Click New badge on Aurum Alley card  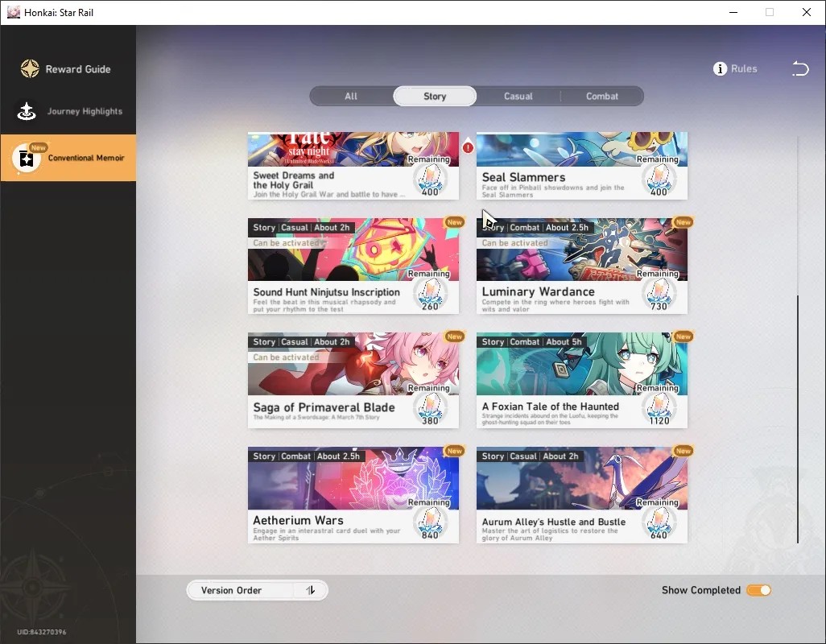tap(684, 451)
